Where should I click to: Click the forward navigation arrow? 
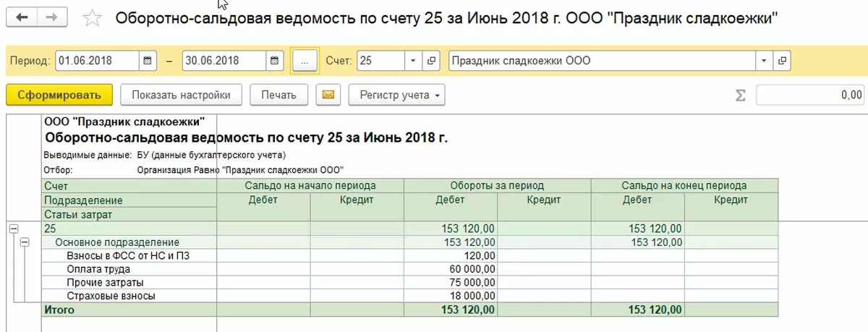pyautogui.click(x=51, y=17)
